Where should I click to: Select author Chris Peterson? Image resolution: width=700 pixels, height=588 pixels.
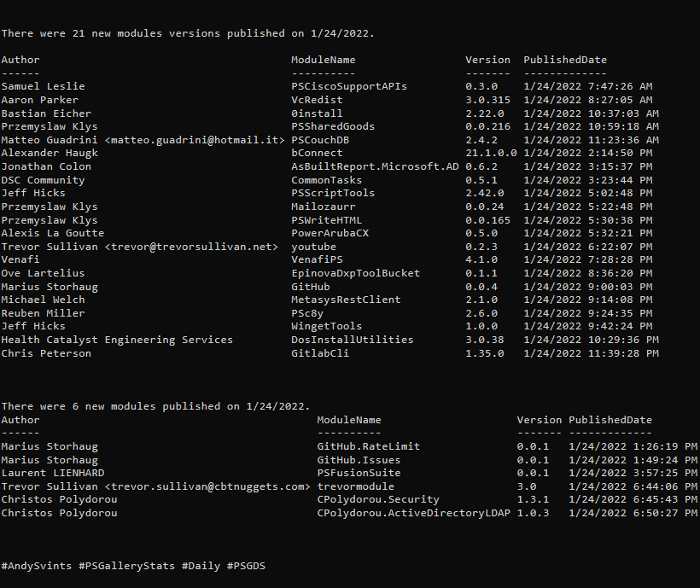(x=46, y=353)
